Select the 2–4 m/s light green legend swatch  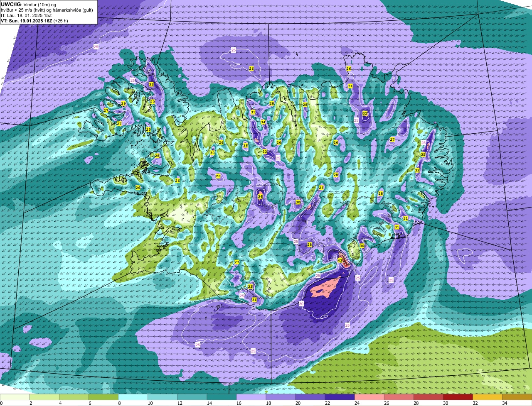pos(44,397)
